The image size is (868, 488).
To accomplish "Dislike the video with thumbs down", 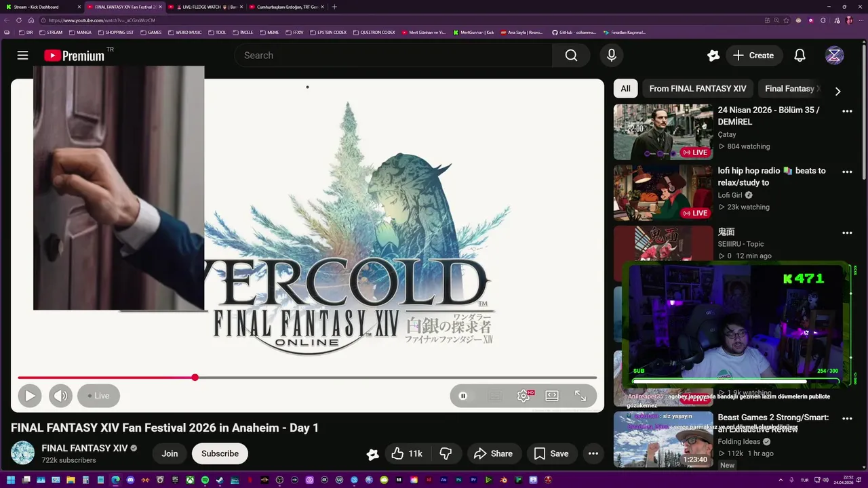I will point(446,453).
